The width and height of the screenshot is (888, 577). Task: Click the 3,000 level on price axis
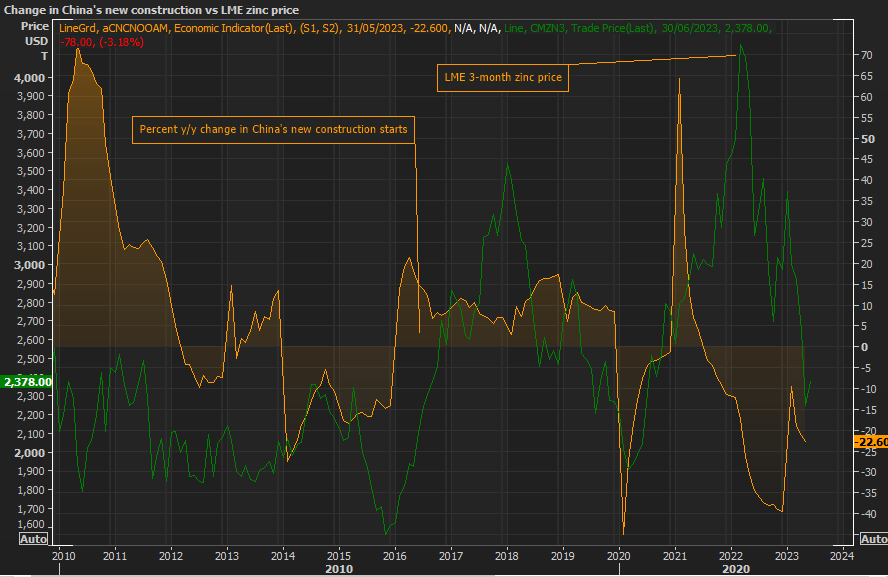(30, 265)
